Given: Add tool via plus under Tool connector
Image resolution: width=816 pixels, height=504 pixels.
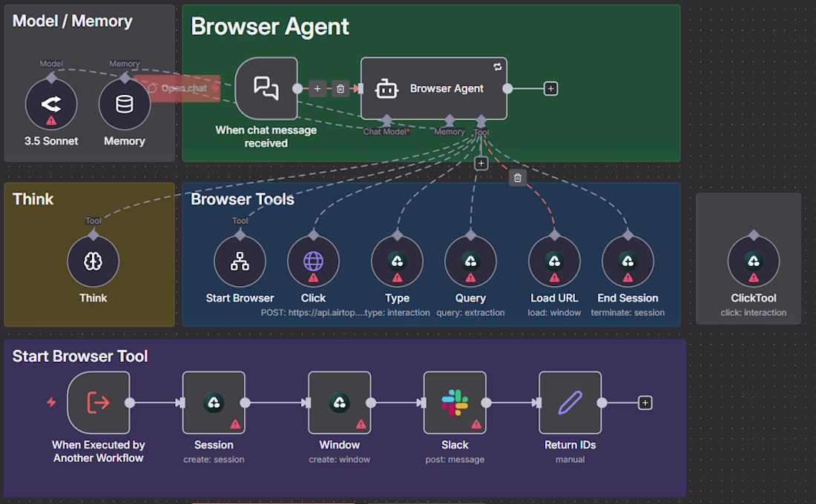Looking at the screenshot, I should tap(481, 163).
